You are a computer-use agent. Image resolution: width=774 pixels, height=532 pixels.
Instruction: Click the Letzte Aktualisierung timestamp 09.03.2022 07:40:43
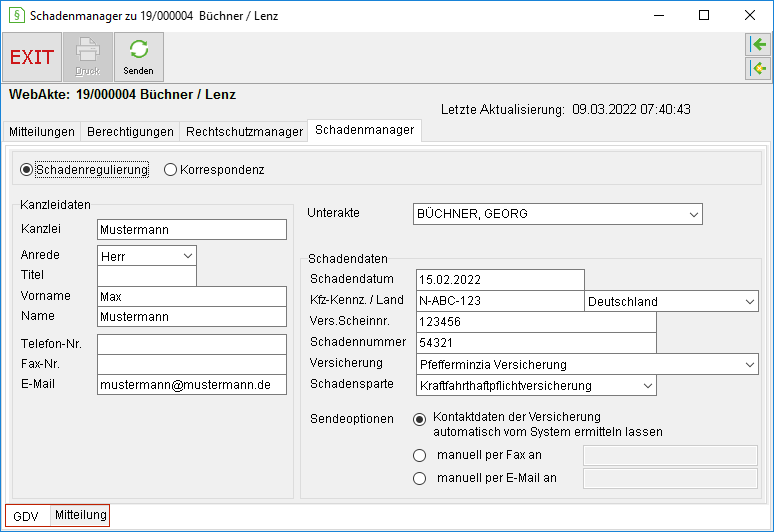[x=631, y=110]
